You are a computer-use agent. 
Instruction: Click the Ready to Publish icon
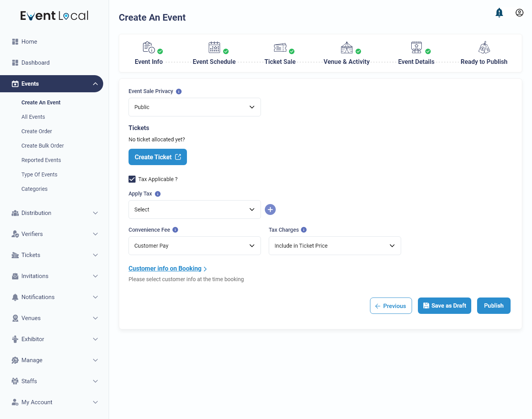(x=484, y=47)
